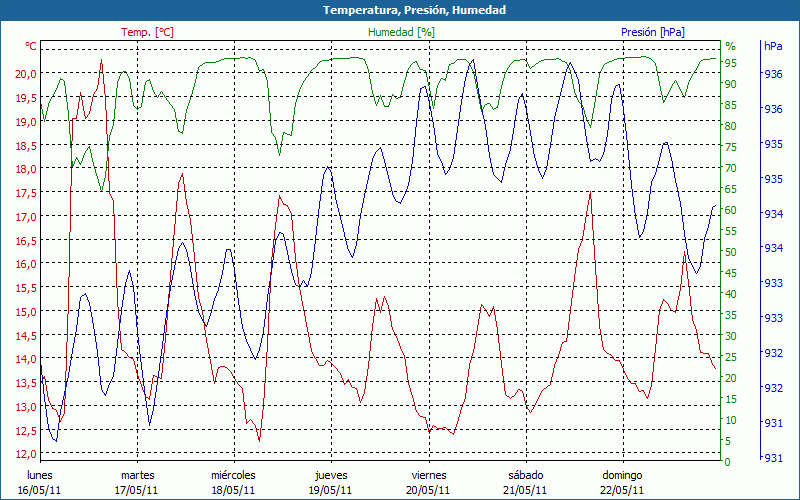Click the chart title Temperatura, Presión, Humedad
The width and height of the screenshot is (800, 500).
coord(400,10)
